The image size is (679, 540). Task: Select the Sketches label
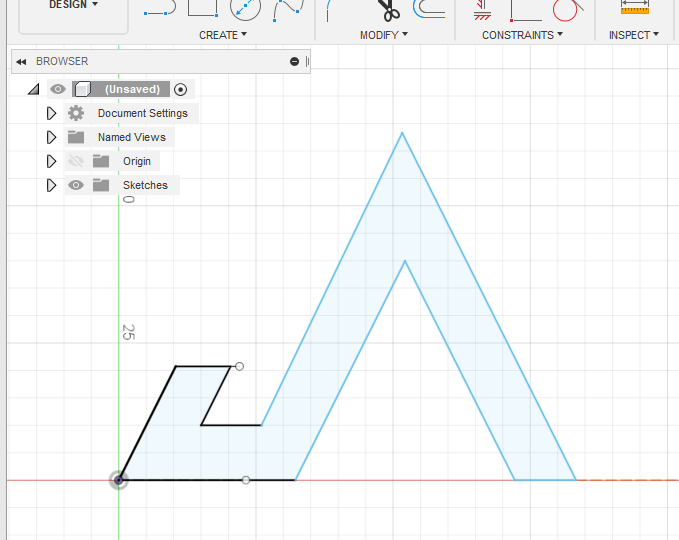[x=145, y=185]
